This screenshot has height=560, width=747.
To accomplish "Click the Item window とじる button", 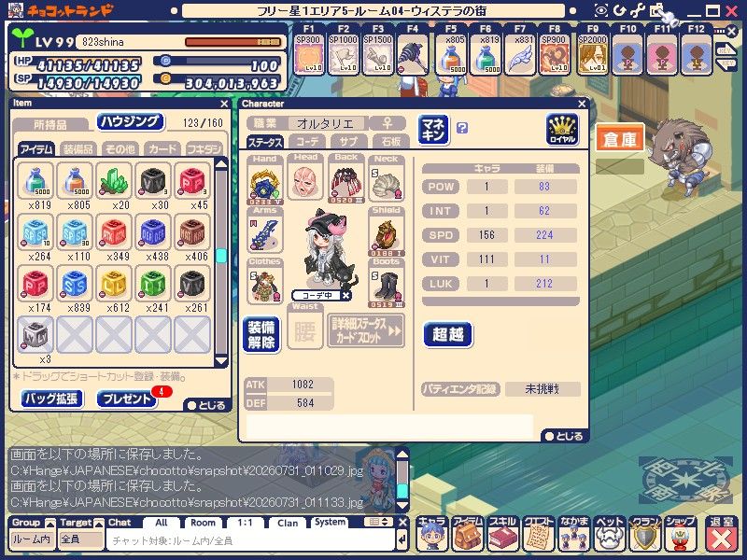I will click(206, 405).
